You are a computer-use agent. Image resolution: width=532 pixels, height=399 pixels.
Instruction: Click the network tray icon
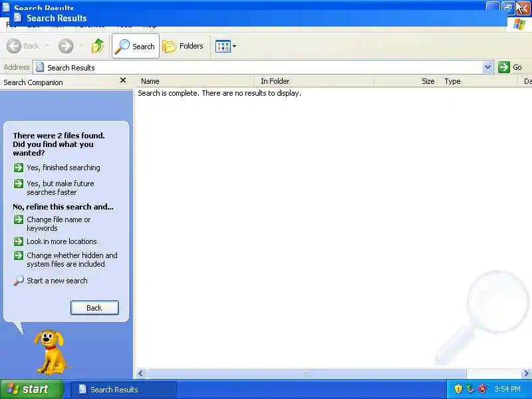coord(470,388)
